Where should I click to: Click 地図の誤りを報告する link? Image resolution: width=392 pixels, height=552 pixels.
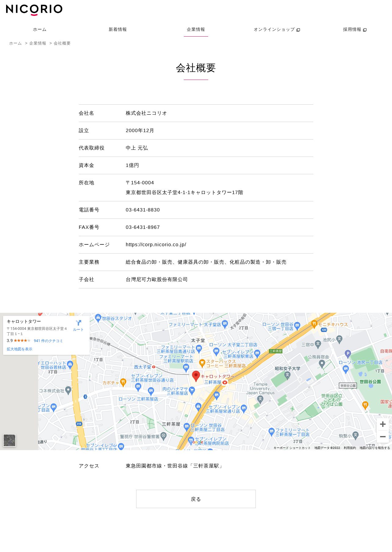click(375, 448)
